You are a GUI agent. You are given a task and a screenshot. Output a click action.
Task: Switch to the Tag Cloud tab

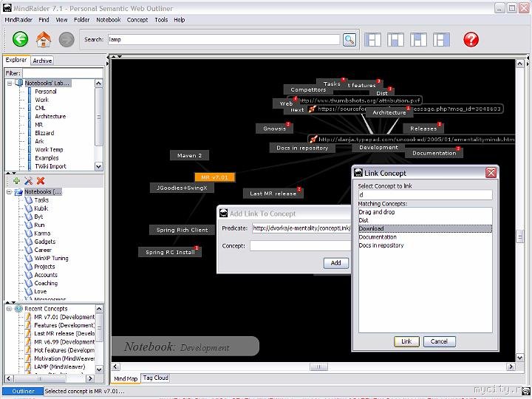point(155,378)
